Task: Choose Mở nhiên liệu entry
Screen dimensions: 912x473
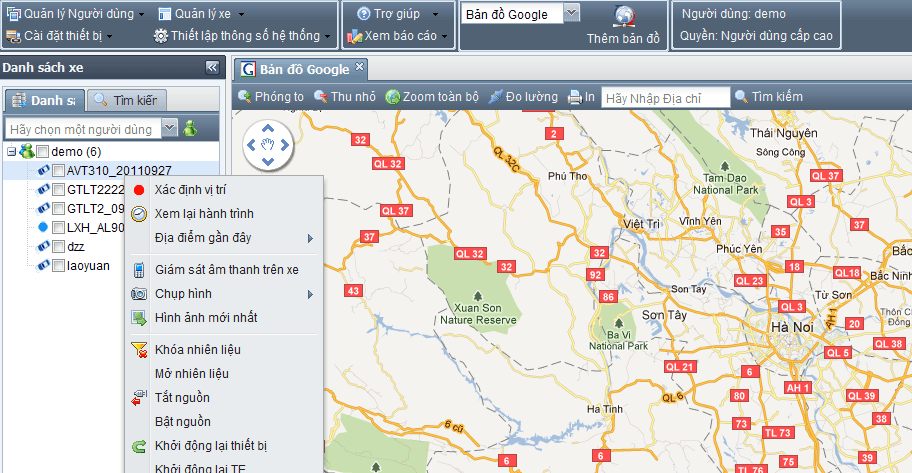Action: [x=225, y=374]
